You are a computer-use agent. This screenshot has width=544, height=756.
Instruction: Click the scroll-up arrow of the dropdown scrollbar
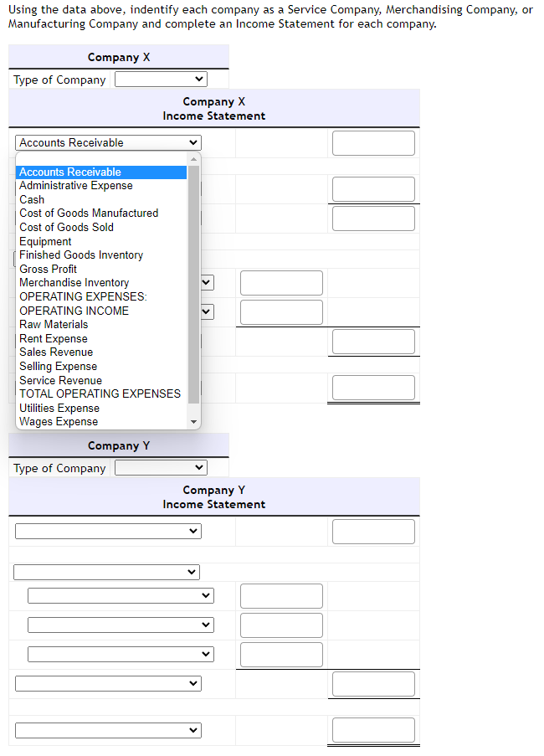point(194,161)
